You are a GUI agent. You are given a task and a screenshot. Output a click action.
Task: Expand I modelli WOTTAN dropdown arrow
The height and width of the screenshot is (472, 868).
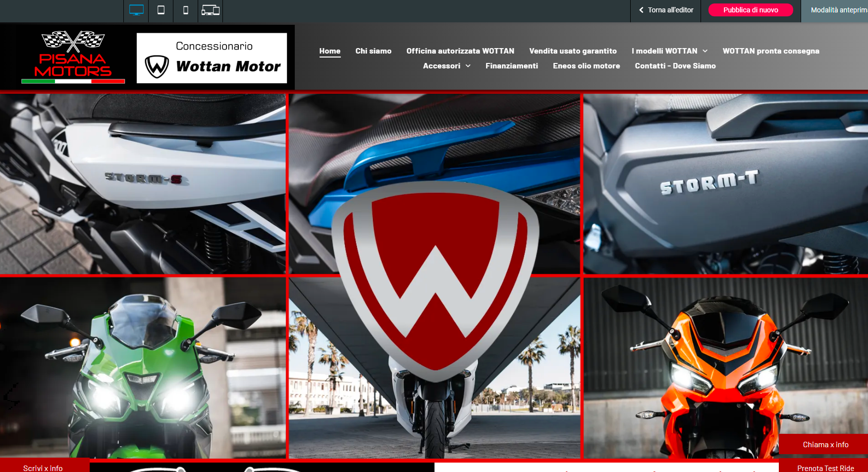click(705, 51)
